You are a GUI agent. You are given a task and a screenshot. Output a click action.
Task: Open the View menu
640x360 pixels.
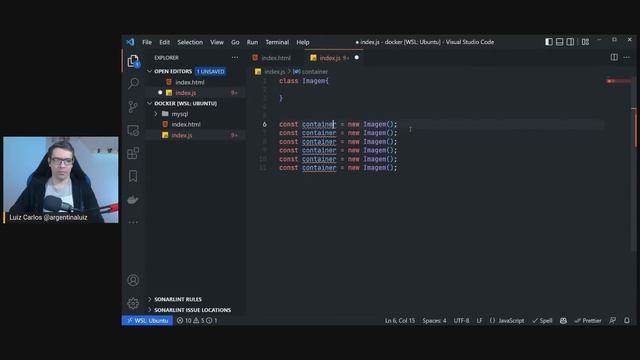(217, 42)
